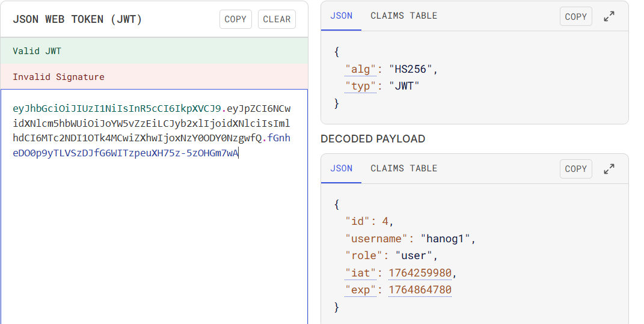Switch header view to Claims Table tab
The image size is (644, 324).
tap(403, 16)
